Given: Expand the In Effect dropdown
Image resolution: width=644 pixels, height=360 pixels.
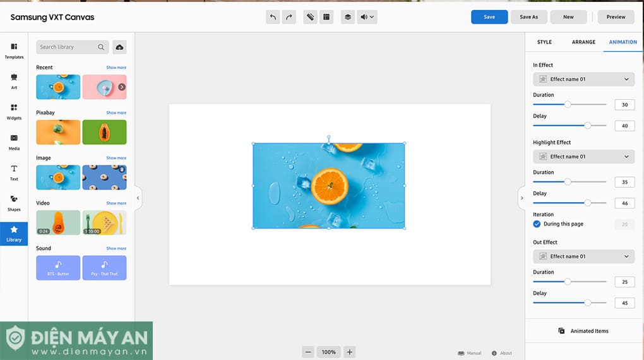Looking at the screenshot, I should (x=583, y=80).
